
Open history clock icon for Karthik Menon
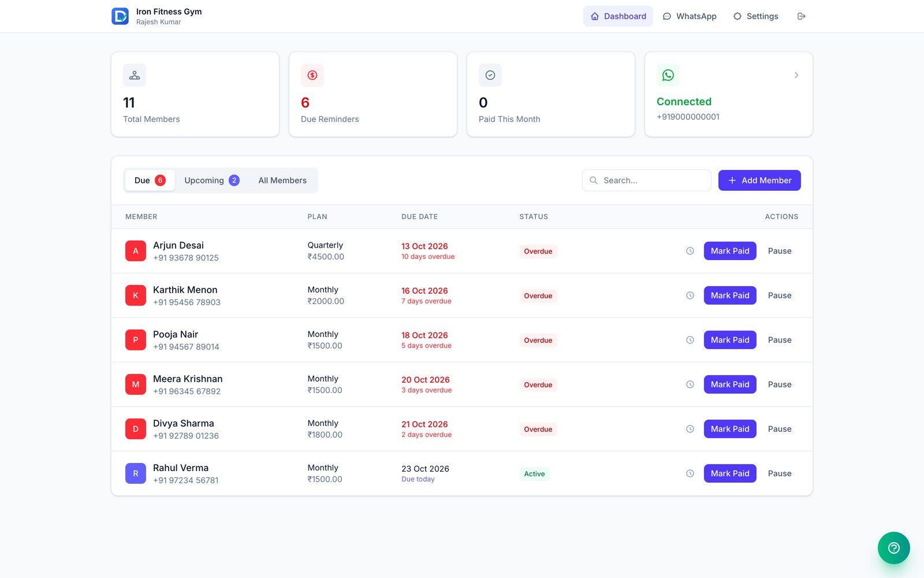690,295
